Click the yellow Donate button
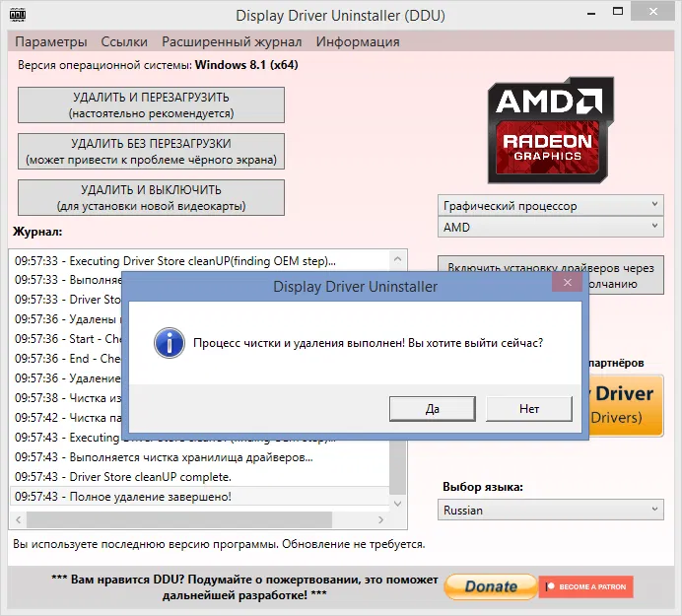 [491, 586]
